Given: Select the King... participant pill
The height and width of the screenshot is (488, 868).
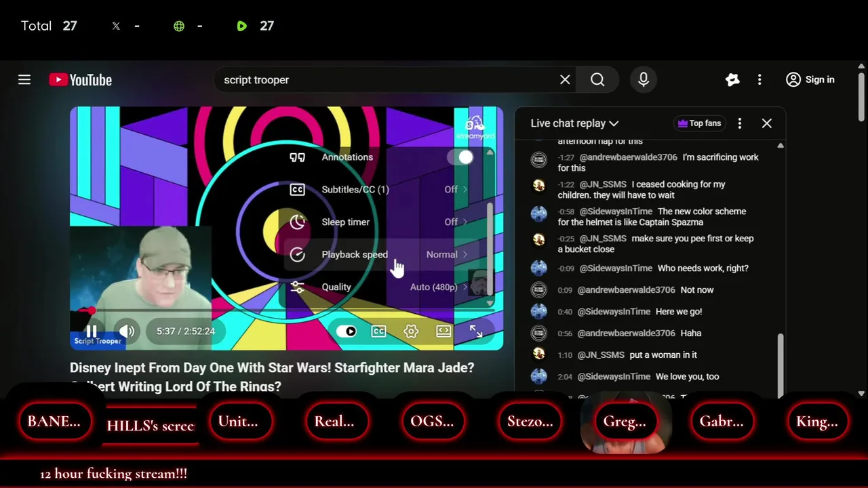Looking at the screenshot, I should pos(816,422).
